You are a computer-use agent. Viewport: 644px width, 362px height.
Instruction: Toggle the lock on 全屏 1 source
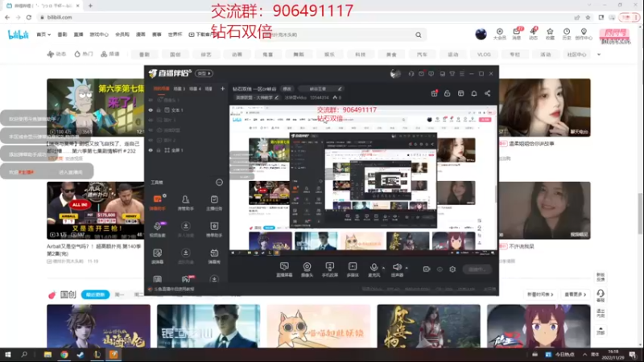(159, 150)
